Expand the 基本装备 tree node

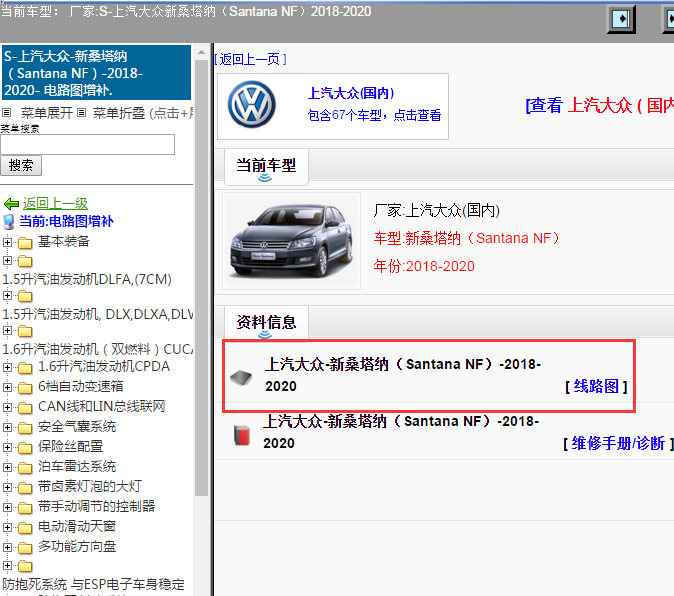click(x=7, y=242)
